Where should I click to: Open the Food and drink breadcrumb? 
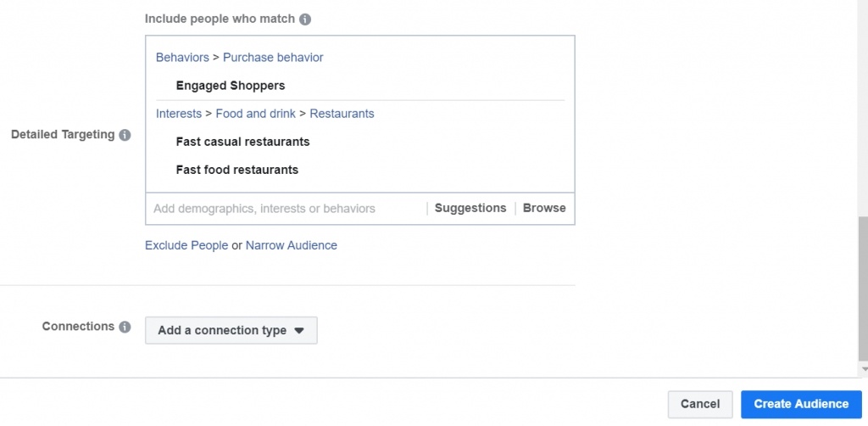pyautogui.click(x=255, y=114)
